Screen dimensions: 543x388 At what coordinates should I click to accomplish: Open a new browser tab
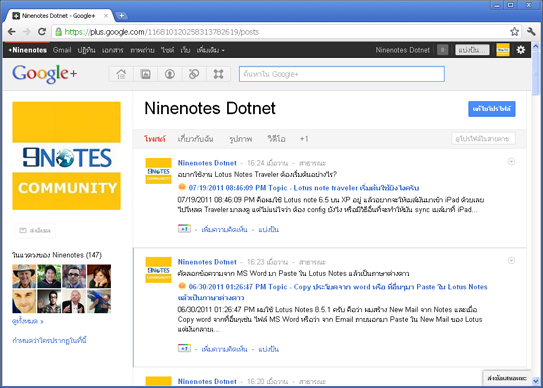(x=121, y=16)
